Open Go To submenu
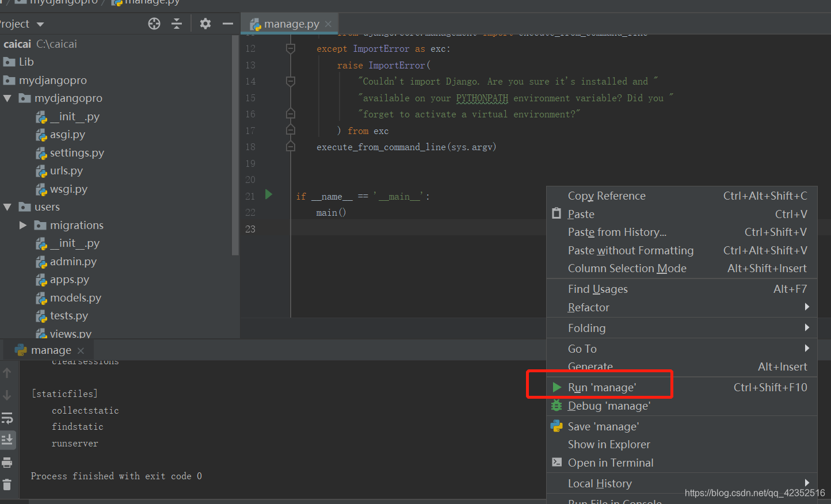The width and height of the screenshot is (831, 504). pos(682,349)
